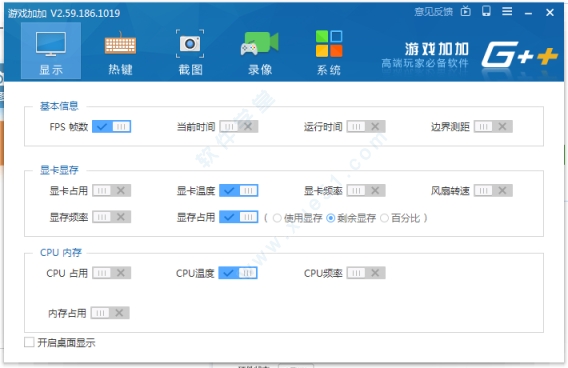The width and height of the screenshot is (568, 368).
Task: Click the mobile phone icon in title bar
Action: 486,11
